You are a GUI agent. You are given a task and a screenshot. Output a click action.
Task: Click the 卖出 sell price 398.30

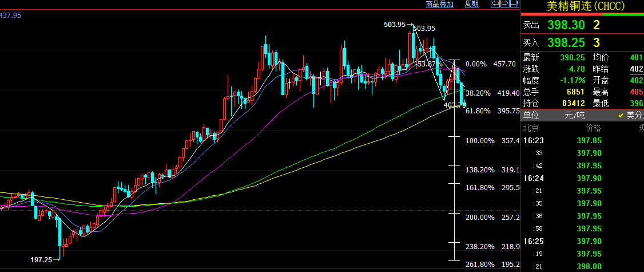(566, 25)
